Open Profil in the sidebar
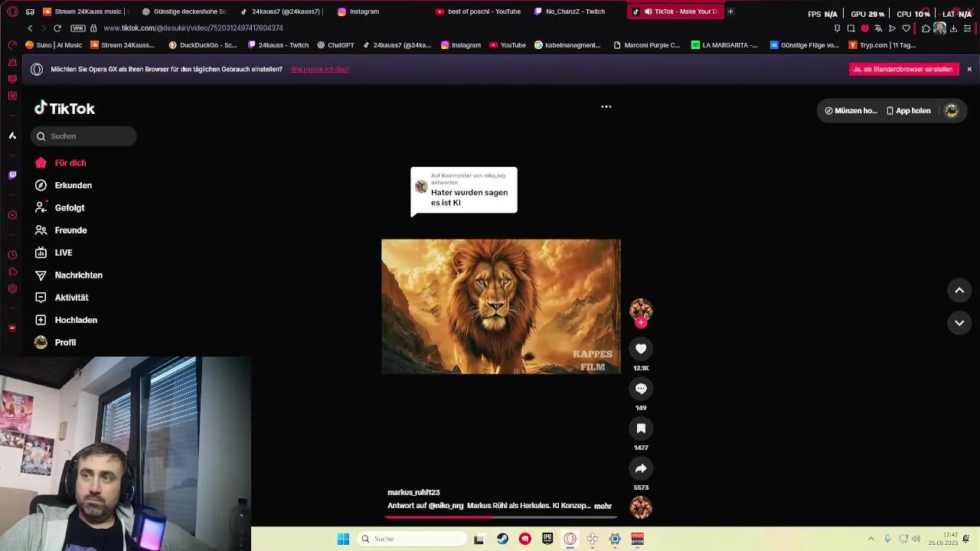 55,342
